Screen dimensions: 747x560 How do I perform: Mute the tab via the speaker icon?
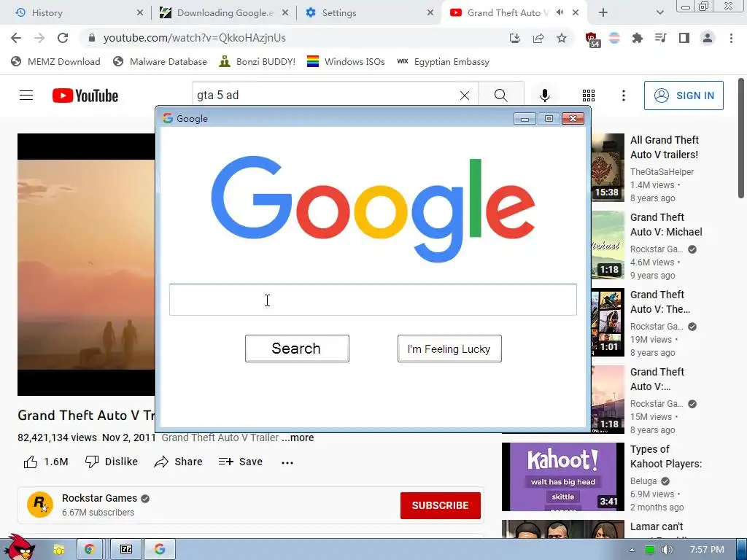click(560, 13)
